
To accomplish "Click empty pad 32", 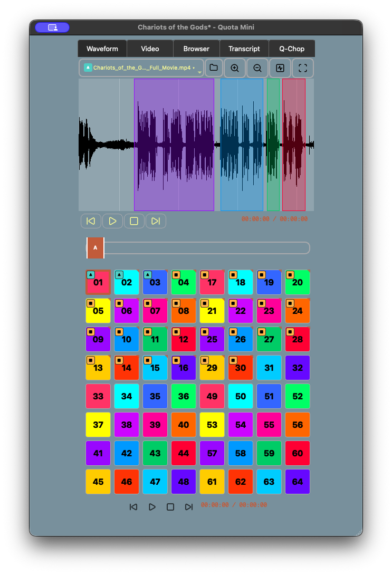I will point(298,368).
